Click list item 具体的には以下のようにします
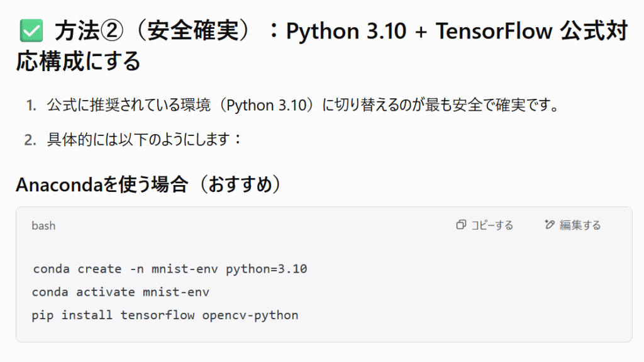Image resolution: width=644 pixels, height=362 pixels. coord(144,140)
